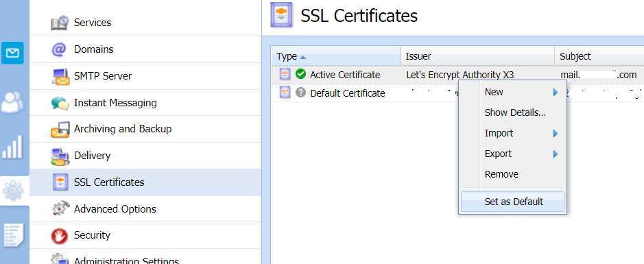
Task: Click Set as Default menu entry
Action: click(513, 202)
